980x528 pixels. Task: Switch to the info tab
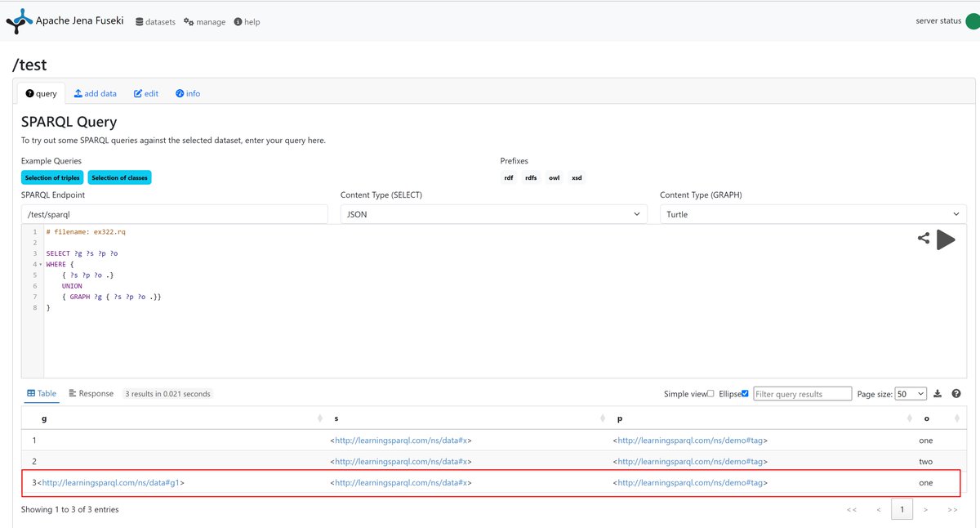tap(188, 93)
